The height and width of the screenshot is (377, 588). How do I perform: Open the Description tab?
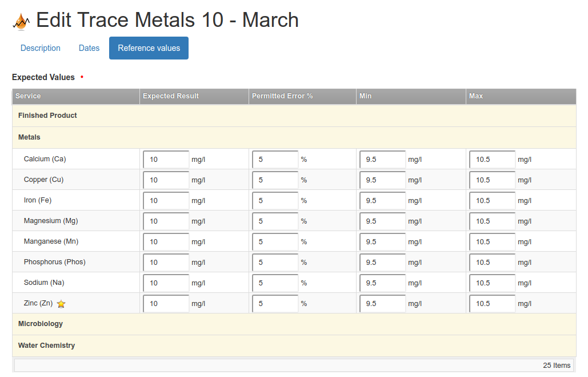point(40,48)
